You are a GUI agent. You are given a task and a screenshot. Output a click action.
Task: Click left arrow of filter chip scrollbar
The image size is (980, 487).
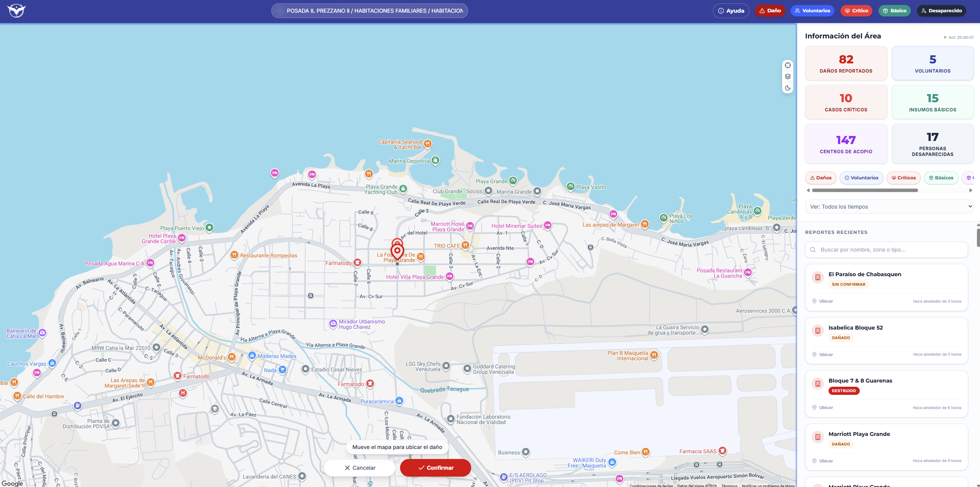(808, 190)
